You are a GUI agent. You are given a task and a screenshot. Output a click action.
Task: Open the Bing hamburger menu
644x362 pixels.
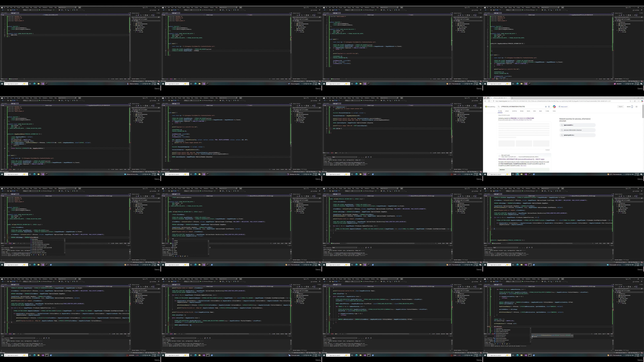[637, 107]
